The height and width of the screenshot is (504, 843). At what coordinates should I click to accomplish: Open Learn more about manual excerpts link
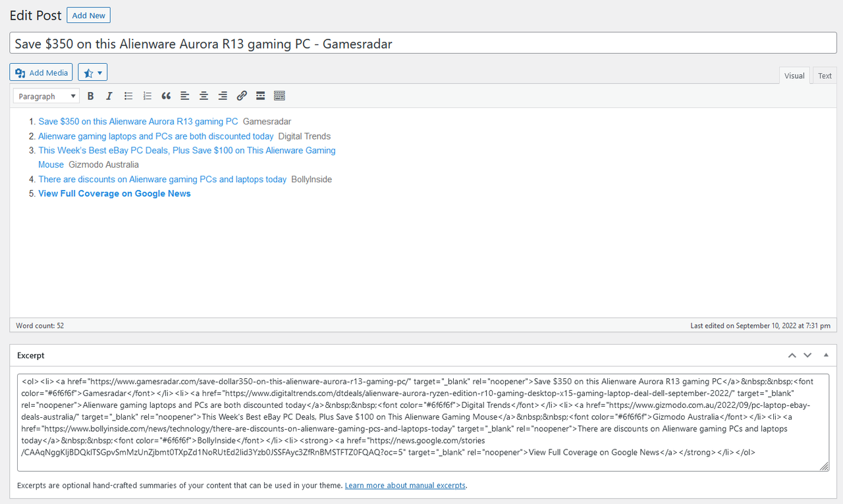pyautogui.click(x=405, y=486)
